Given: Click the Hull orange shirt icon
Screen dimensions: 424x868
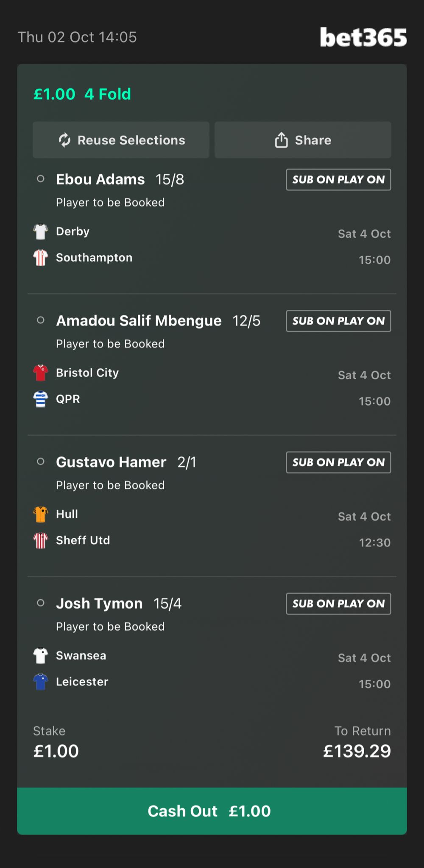Looking at the screenshot, I should tap(41, 515).
